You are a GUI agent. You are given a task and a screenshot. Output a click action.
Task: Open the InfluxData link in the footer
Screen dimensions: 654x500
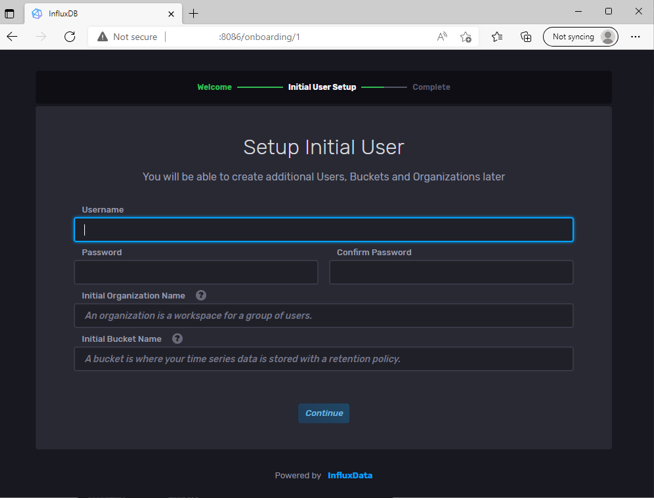[x=350, y=476]
